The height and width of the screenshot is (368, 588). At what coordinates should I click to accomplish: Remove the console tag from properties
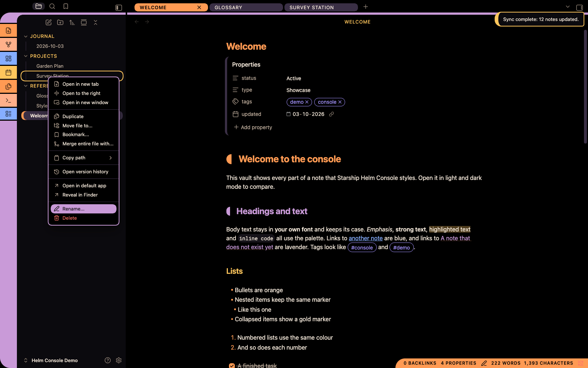click(x=340, y=102)
